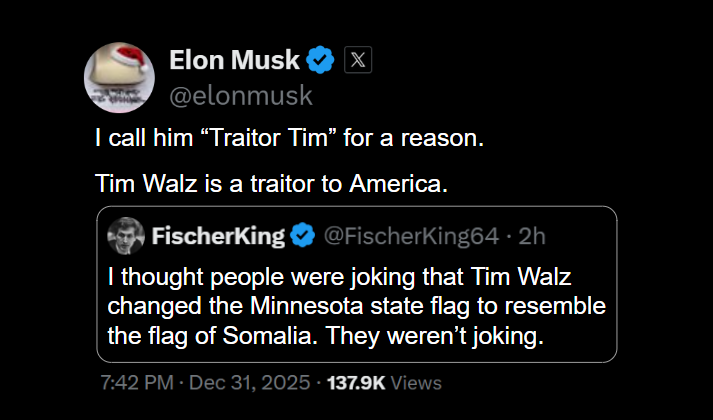Click FischerKing's blue verified checkmark
Image resolution: width=713 pixels, height=420 pixels.
(x=303, y=236)
